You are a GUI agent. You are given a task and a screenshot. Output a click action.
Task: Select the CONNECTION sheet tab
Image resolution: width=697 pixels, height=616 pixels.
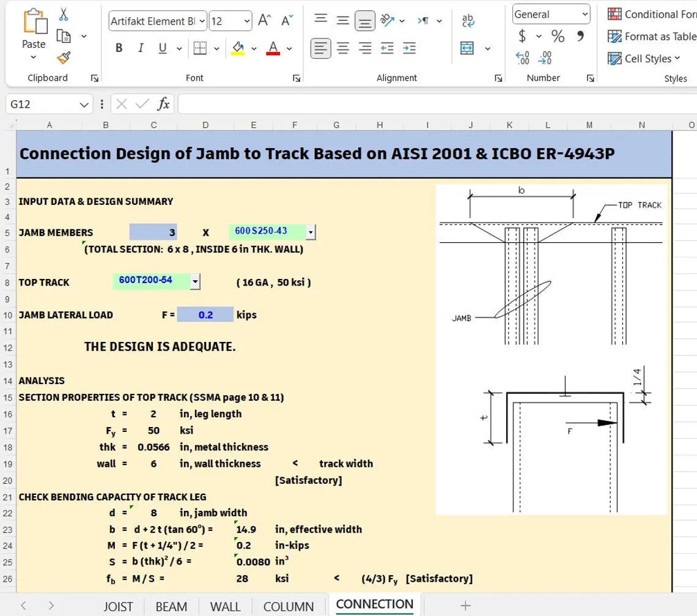coord(375,604)
